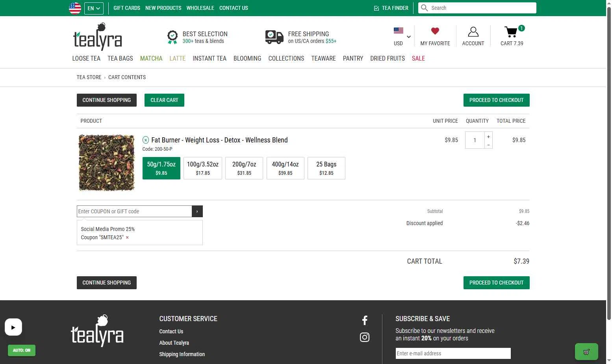The width and height of the screenshot is (612, 364).
Task: Click the US flag language icon
Action: 75,8
